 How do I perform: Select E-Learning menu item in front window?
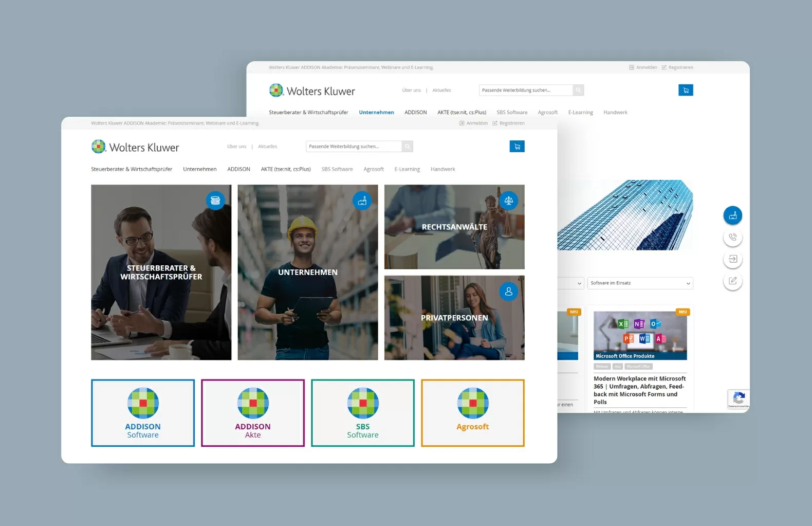tap(407, 169)
